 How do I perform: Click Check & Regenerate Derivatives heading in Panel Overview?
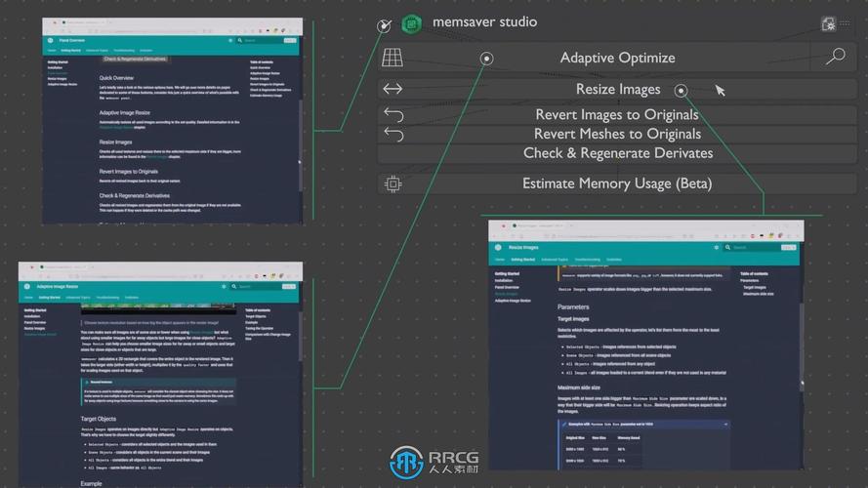(x=135, y=195)
